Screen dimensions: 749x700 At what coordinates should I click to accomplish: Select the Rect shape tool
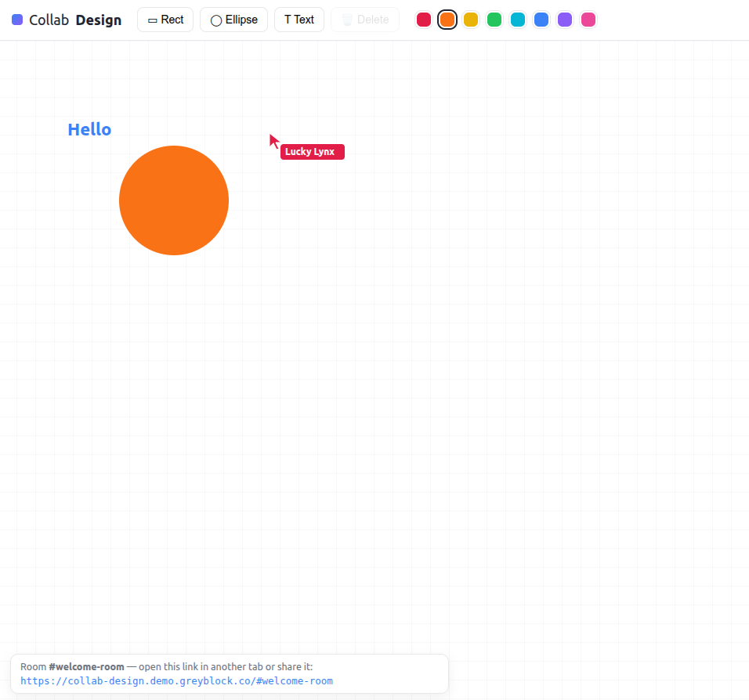tap(165, 20)
